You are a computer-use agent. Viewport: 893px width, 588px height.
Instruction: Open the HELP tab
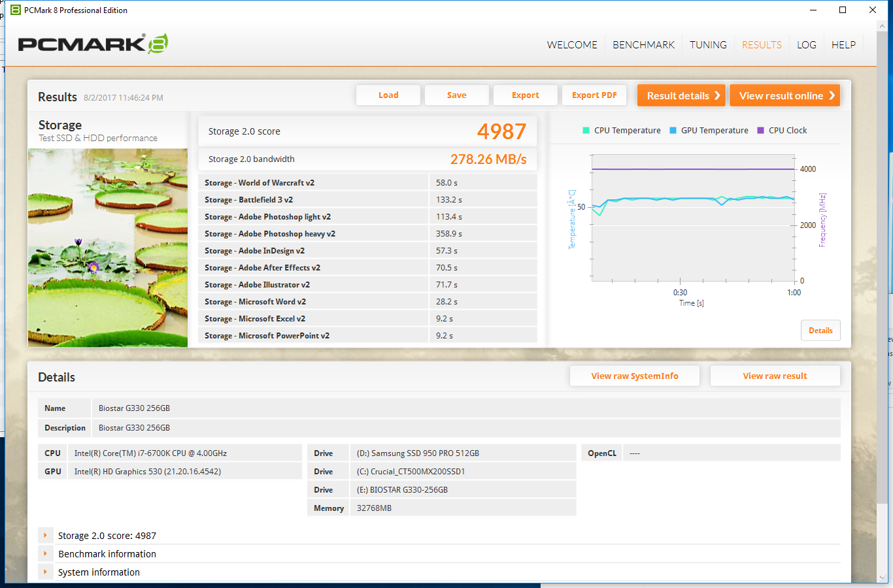[x=843, y=45]
